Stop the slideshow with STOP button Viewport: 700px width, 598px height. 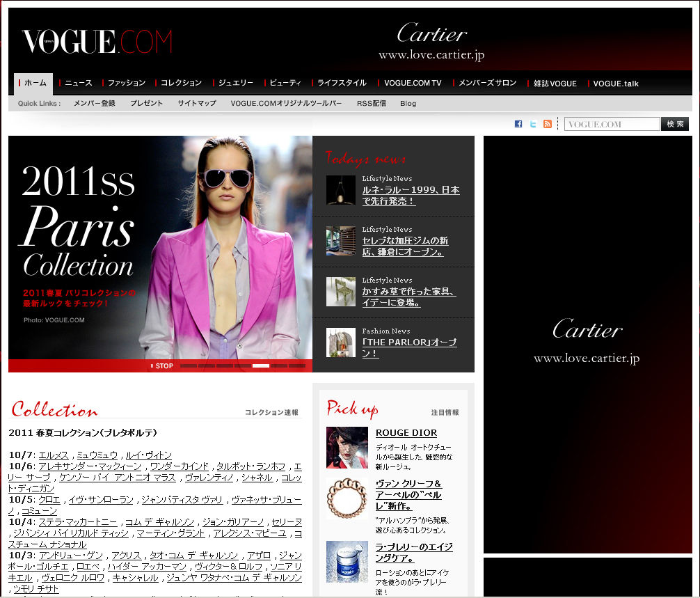(x=161, y=365)
